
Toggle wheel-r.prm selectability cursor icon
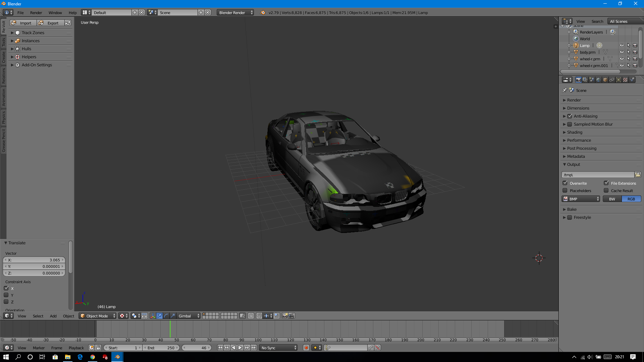point(629,59)
